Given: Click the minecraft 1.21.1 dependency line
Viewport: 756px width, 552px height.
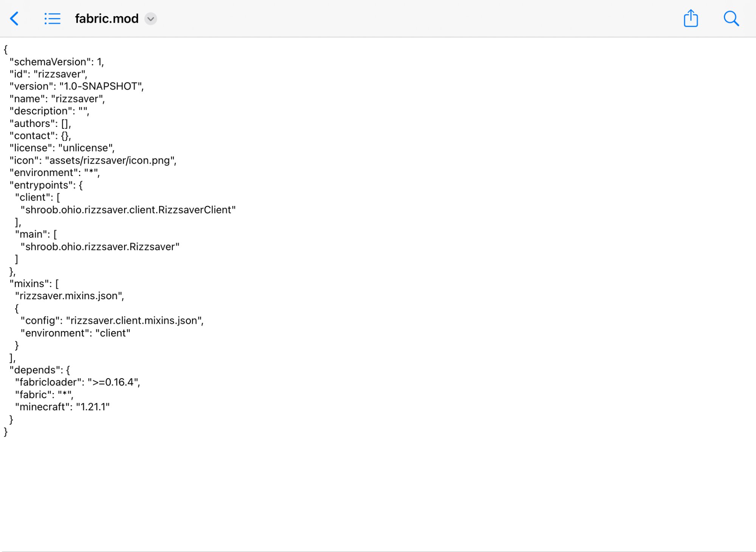Looking at the screenshot, I should point(62,407).
